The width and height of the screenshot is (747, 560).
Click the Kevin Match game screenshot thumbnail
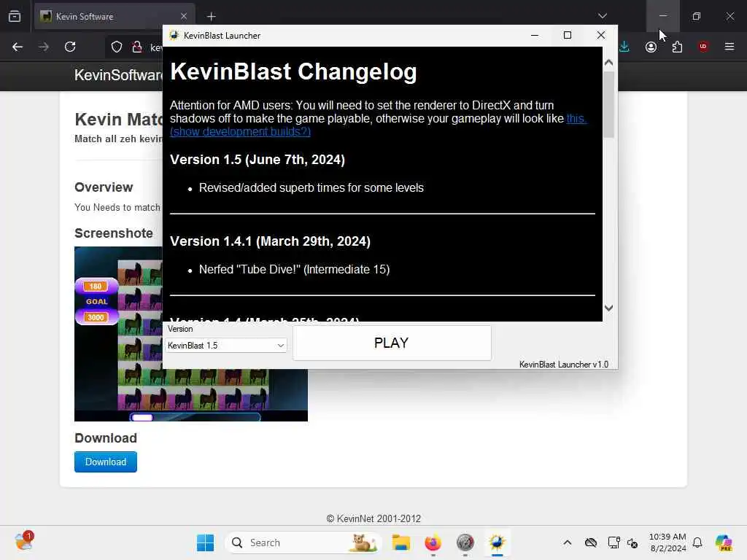pyautogui.click(x=190, y=334)
